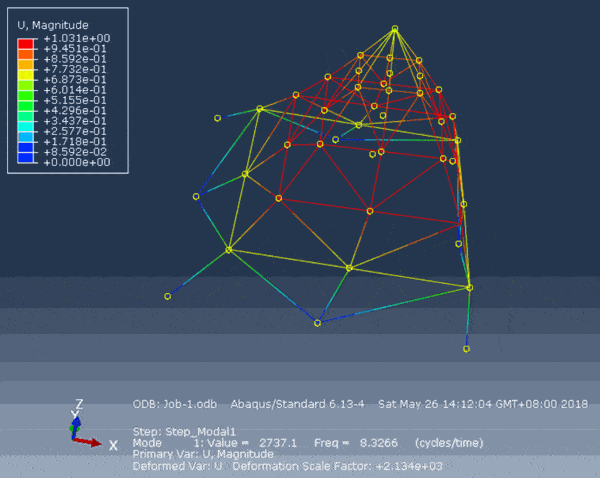Click the 'Sat May 26 14:12:04' timestamp
The image size is (600, 478).
pyautogui.click(x=435, y=404)
